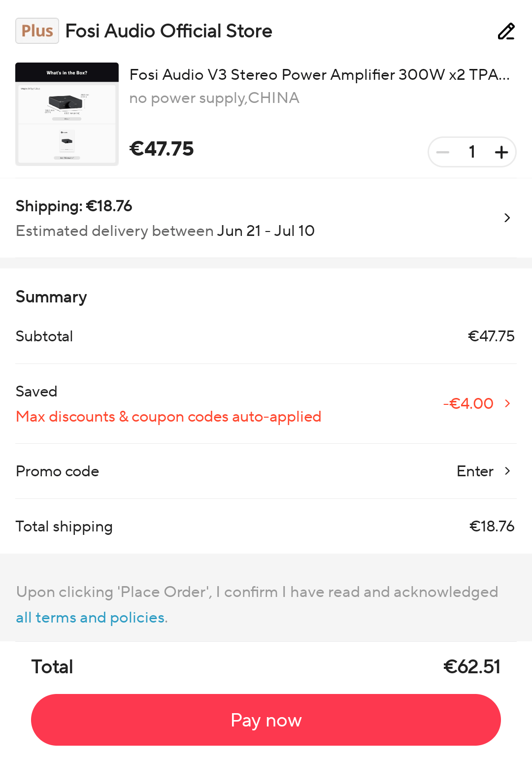The image size is (532, 758).
Task: Tap the estimated delivery dates text
Action: [x=165, y=231]
